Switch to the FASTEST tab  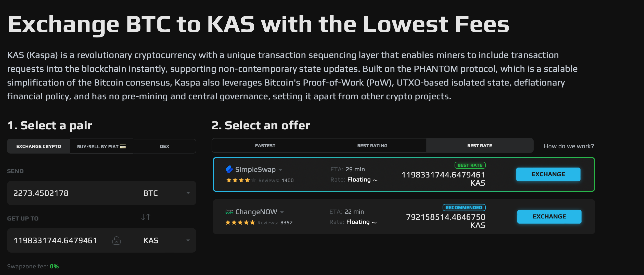pyautogui.click(x=265, y=145)
